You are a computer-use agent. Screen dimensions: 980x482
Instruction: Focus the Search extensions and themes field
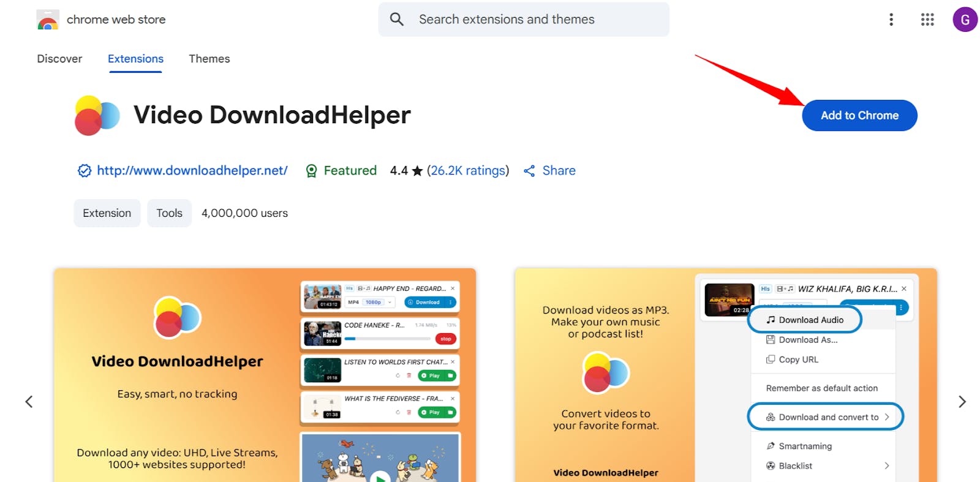[x=524, y=19]
